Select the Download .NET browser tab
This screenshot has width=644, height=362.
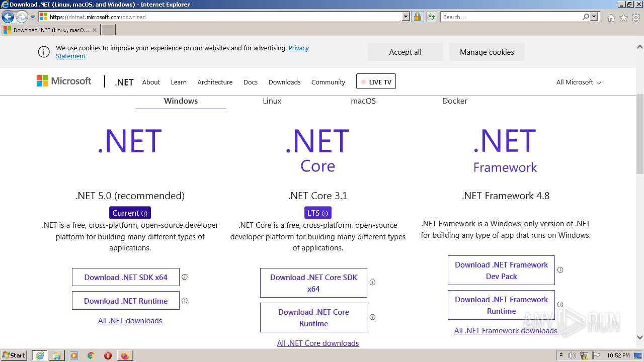point(50,30)
